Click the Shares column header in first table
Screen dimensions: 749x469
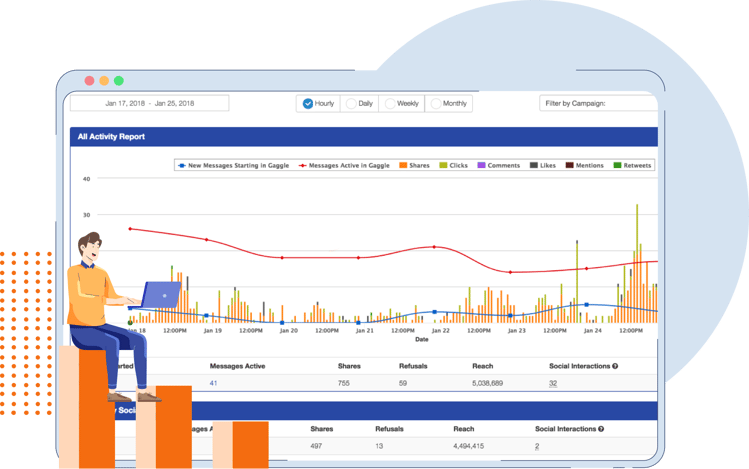[349, 366]
